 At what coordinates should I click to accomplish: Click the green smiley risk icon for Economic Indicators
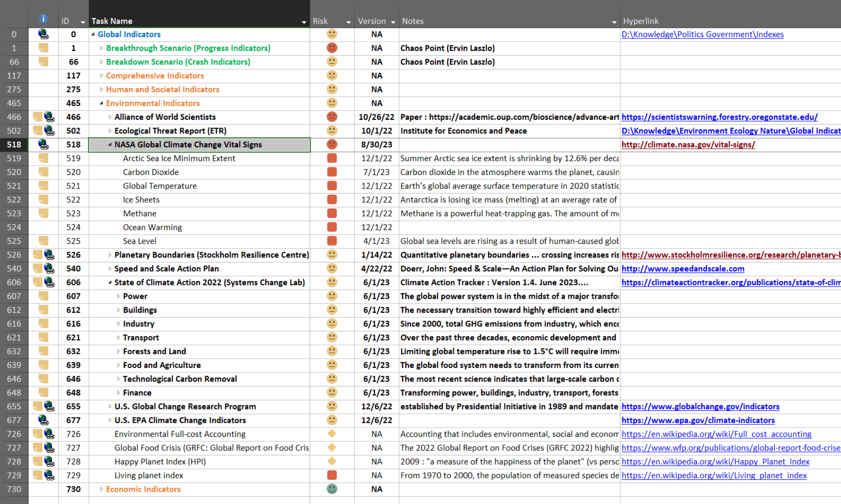click(x=332, y=489)
